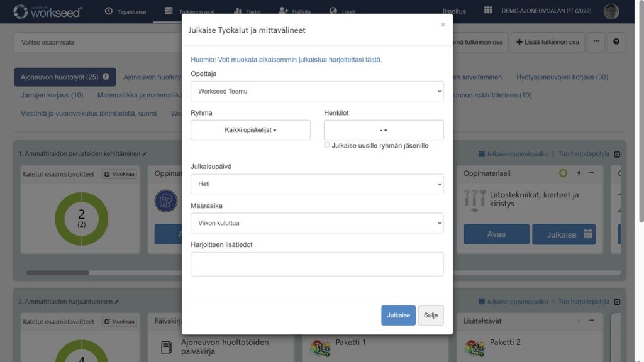
Task: Open the Opettaja dropdown
Action: pos(317,91)
